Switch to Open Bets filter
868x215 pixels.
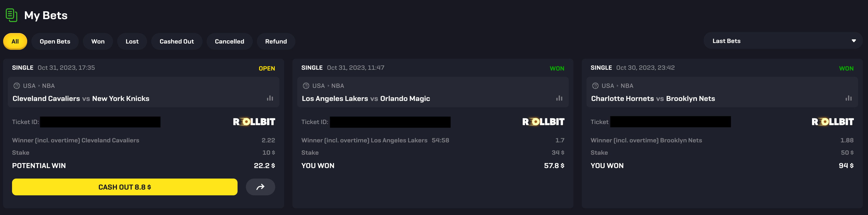point(55,41)
